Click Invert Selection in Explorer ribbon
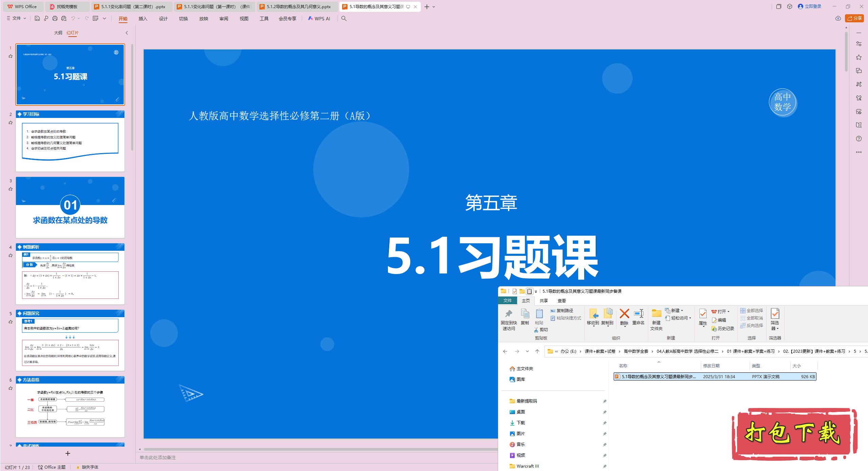 point(752,326)
